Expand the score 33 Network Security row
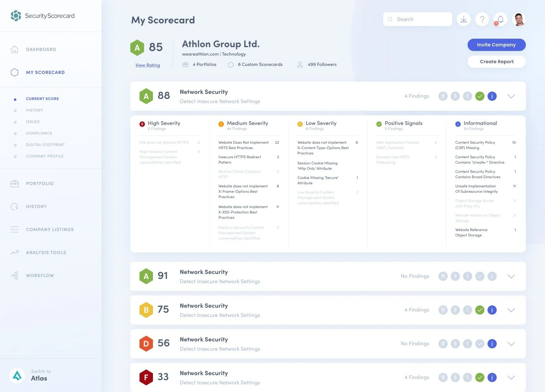 pos(511,377)
